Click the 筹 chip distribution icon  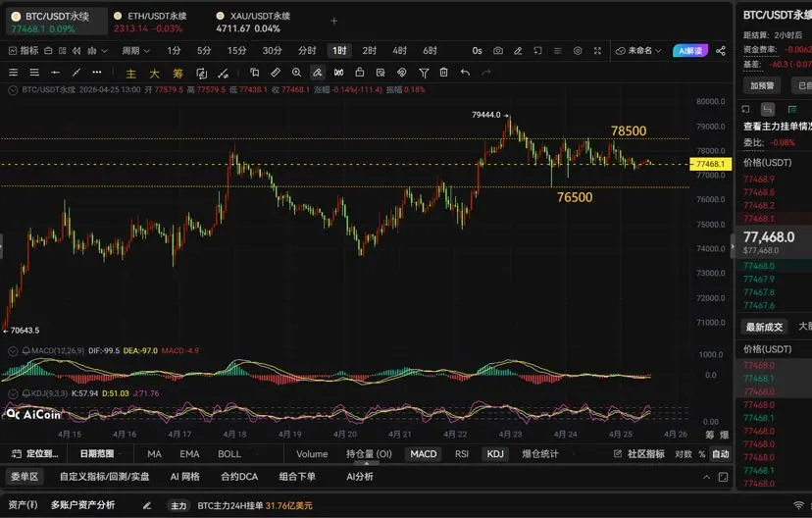pos(178,74)
